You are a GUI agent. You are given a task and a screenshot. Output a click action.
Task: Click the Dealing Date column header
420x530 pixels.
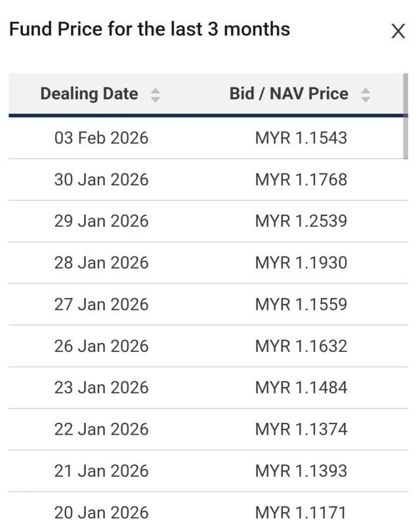tap(89, 94)
